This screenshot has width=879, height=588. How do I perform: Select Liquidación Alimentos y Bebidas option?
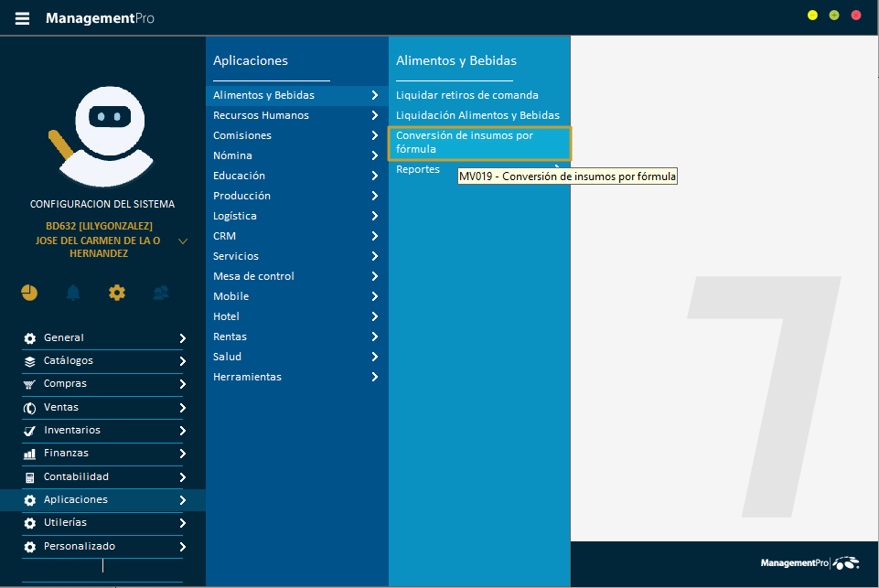[x=479, y=115]
